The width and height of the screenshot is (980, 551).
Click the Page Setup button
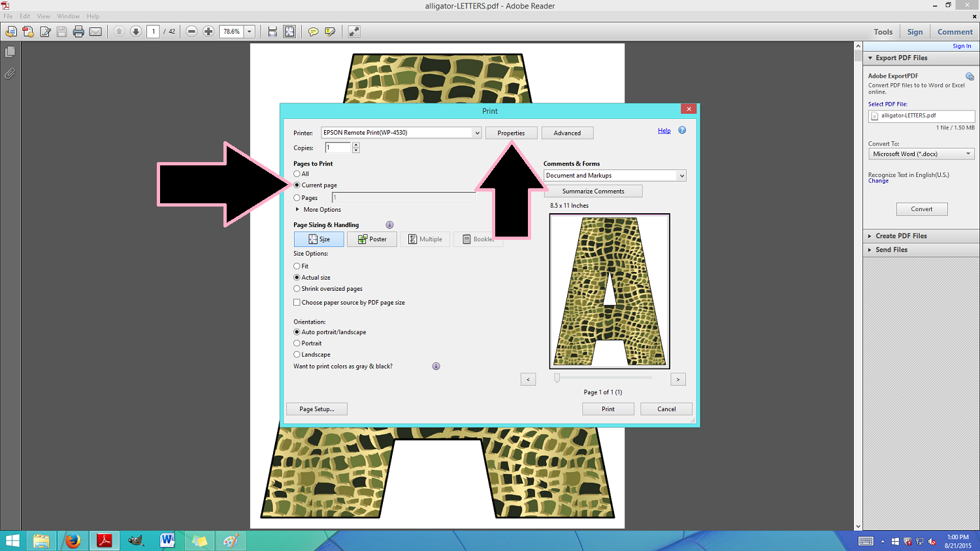click(x=317, y=409)
